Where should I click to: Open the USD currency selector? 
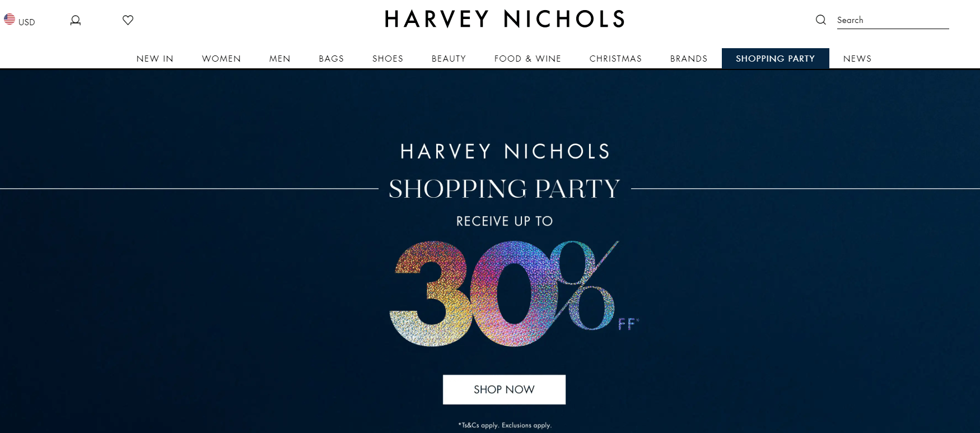pos(20,20)
